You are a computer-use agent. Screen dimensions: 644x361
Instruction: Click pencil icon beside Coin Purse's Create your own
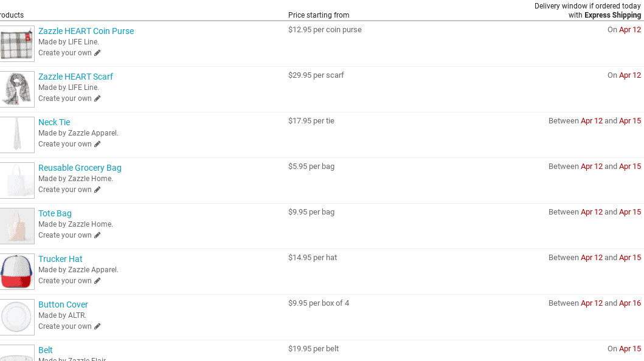[97, 53]
